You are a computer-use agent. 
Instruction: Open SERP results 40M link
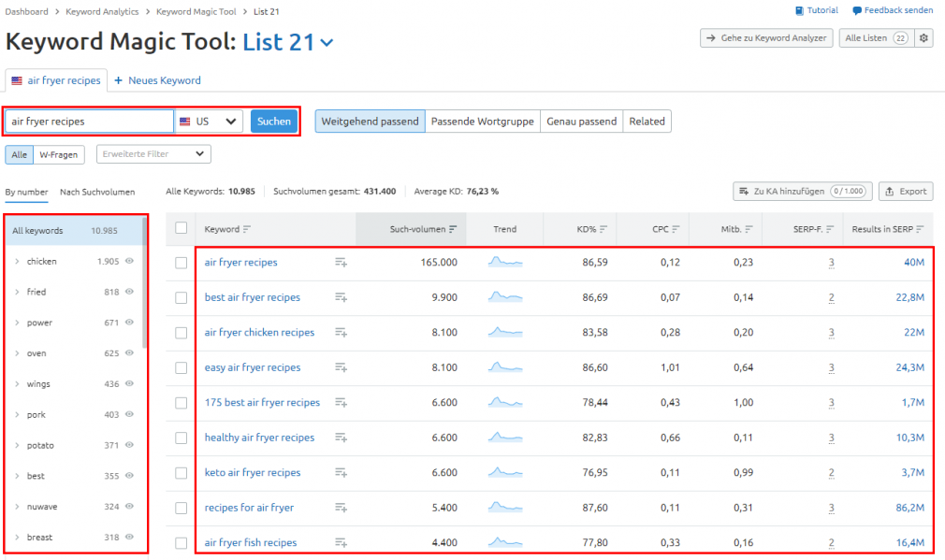click(914, 263)
